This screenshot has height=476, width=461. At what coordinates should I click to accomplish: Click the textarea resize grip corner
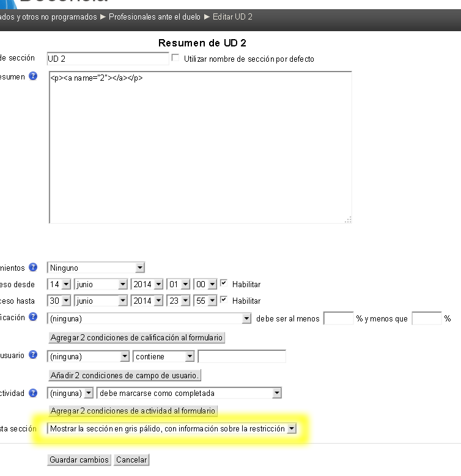tap(348, 219)
